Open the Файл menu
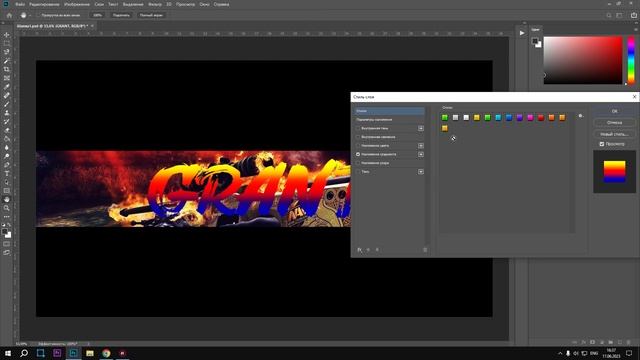640x360 pixels. point(20,4)
